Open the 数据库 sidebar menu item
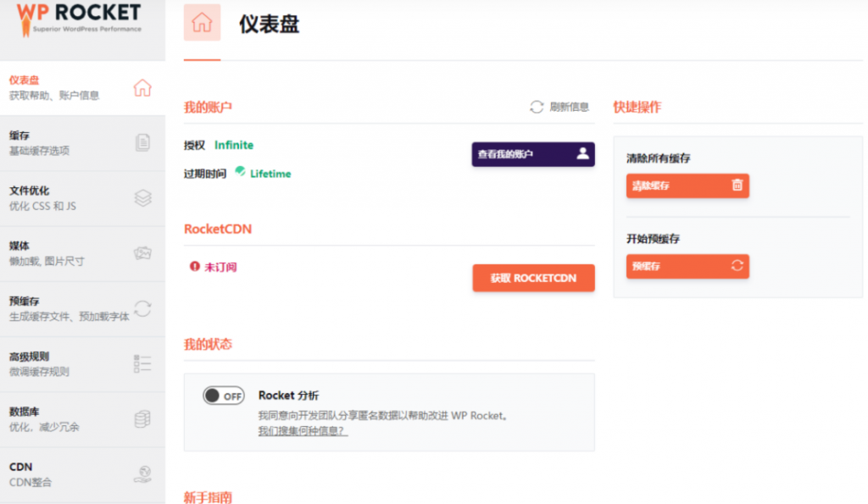The image size is (868, 504). (x=82, y=420)
